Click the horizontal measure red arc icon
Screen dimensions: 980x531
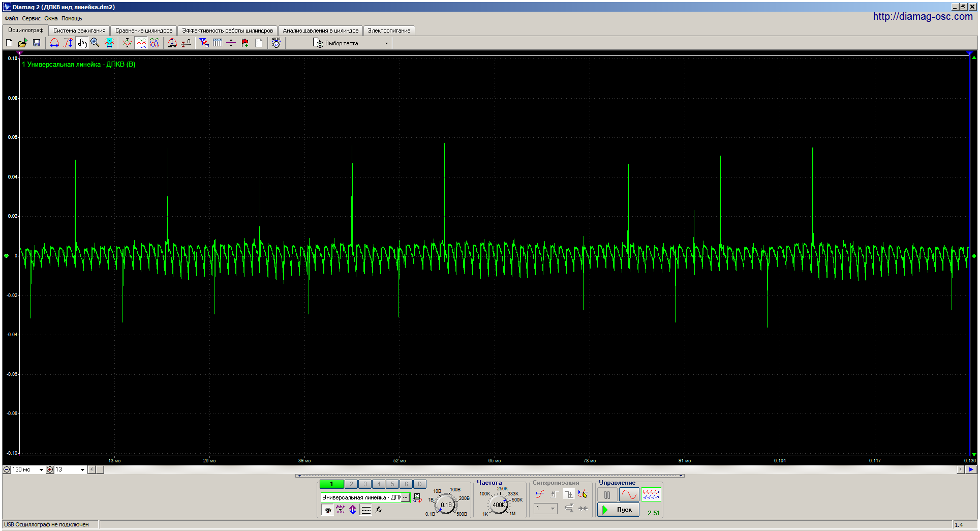coord(54,43)
